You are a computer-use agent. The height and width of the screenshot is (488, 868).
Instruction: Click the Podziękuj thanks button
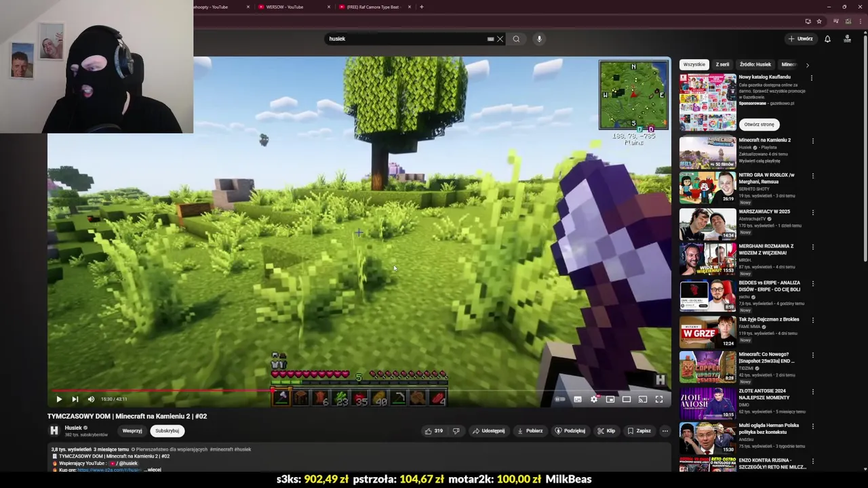click(570, 431)
